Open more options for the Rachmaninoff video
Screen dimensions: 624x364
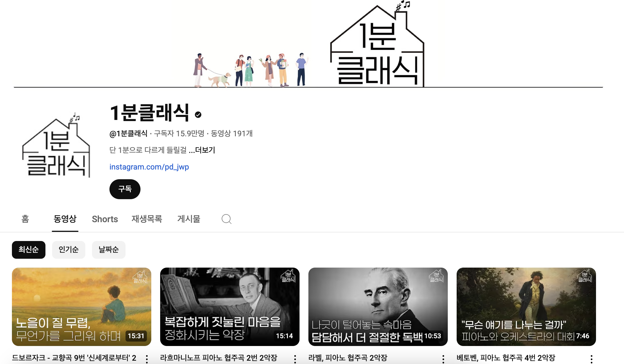click(295, 359)
